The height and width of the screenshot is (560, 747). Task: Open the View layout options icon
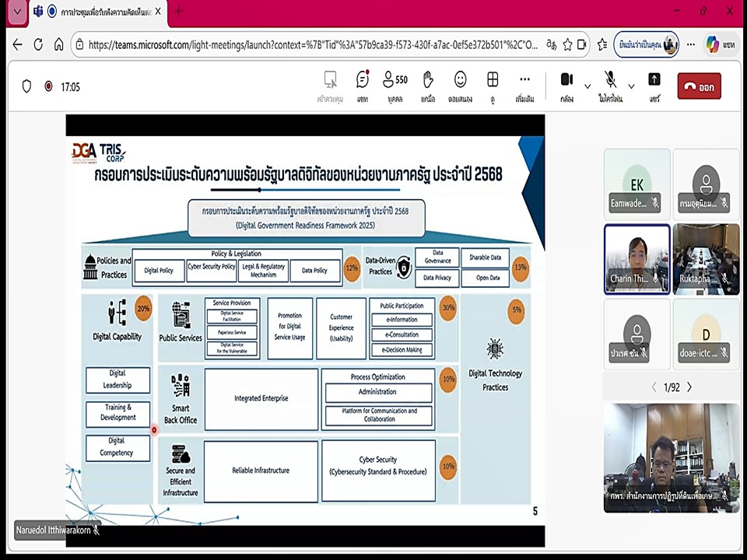493,82
